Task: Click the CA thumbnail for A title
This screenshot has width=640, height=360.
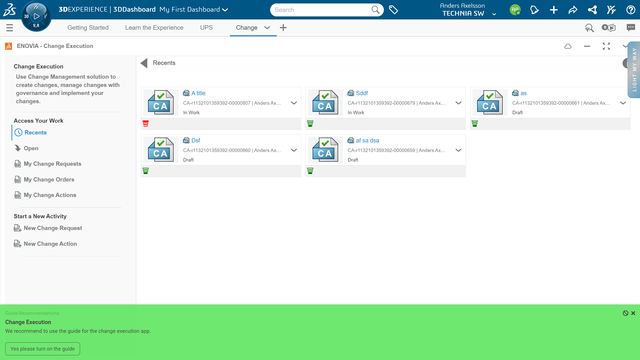Action: pos(160,102)
